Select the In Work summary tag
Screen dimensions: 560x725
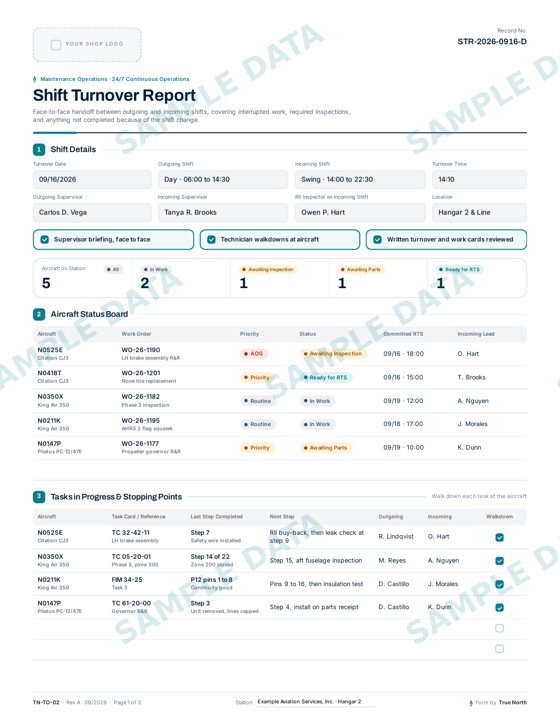[x=155, y=270]
